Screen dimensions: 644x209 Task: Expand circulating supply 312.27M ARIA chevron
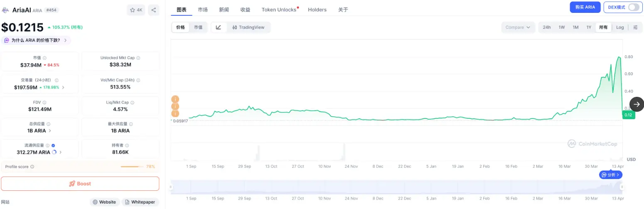click(x=61, y=152)
